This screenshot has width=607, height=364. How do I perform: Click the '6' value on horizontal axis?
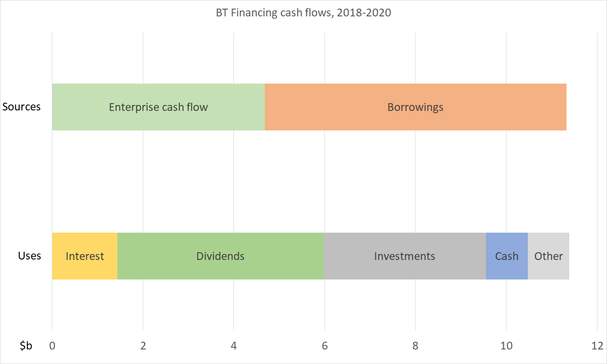[324, 346]
